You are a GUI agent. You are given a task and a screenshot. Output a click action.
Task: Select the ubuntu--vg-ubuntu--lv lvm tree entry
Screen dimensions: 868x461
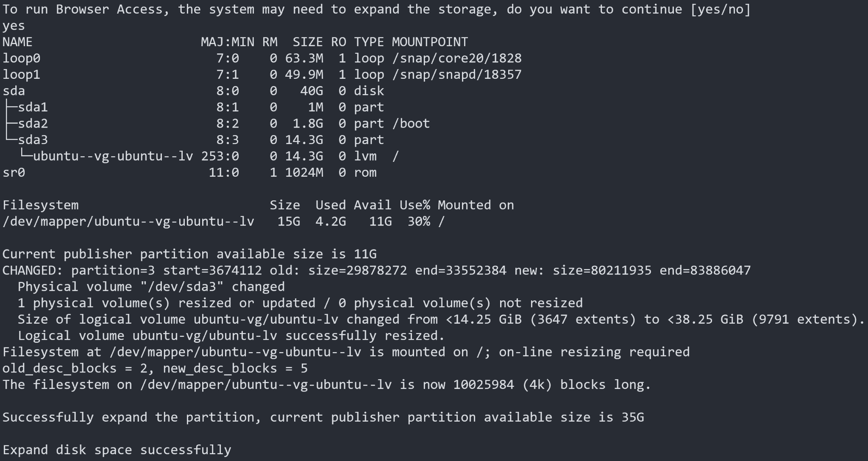tap(113, 156)
